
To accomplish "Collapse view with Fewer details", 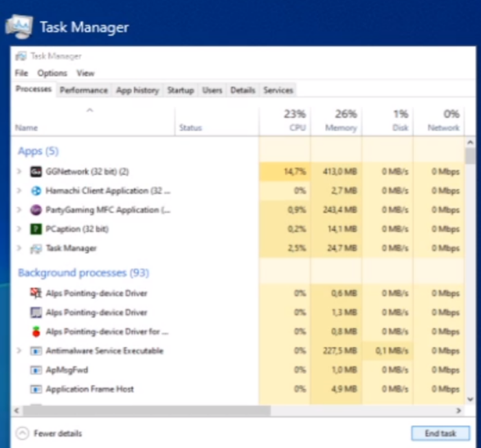I will [x=49, y=434].
